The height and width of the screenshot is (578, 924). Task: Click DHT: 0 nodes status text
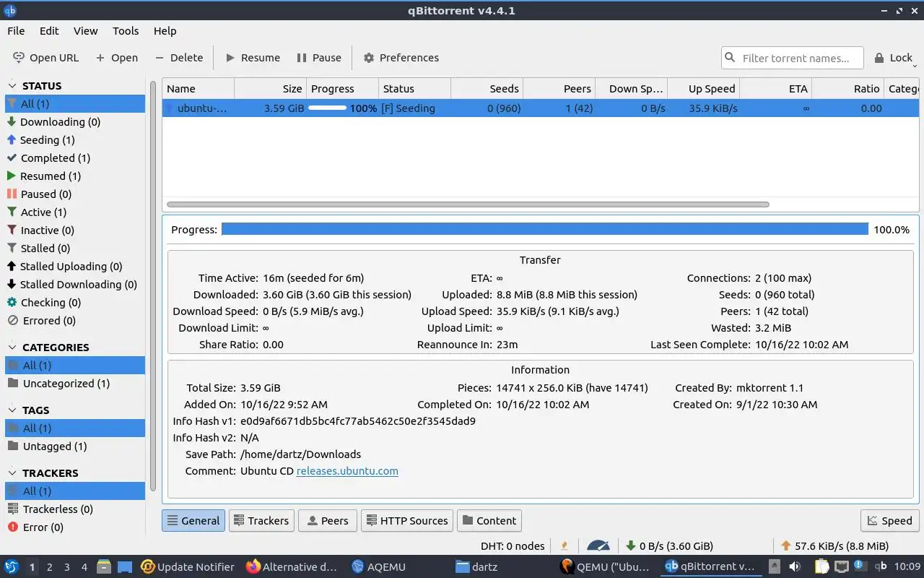(513, 546)
